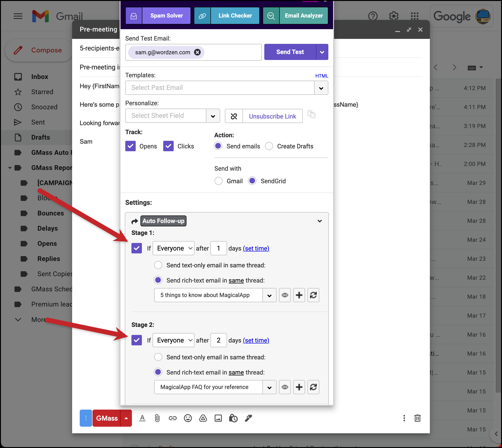Open the Email Analyzer tool
Viewport: 502px width, 448px height.
295,16
